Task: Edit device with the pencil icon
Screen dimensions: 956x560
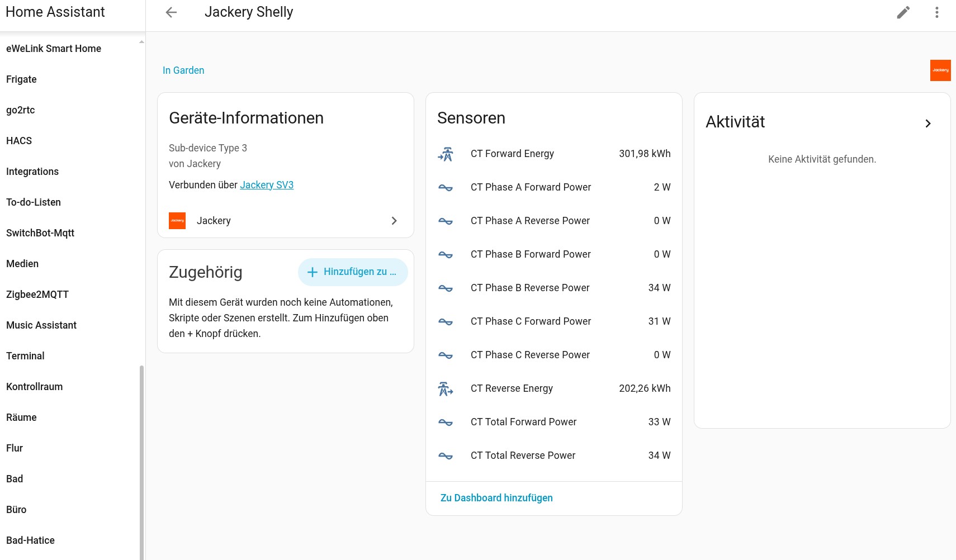Action: pyautogui.click(x=903, y=12)
